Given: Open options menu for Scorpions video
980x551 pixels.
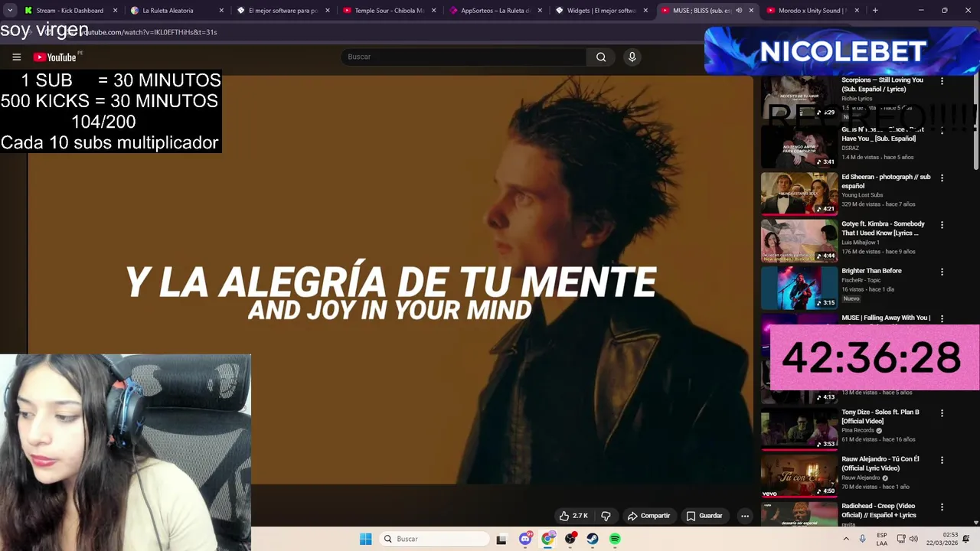Looking at the screenshot, I should [x=942, y=80].
